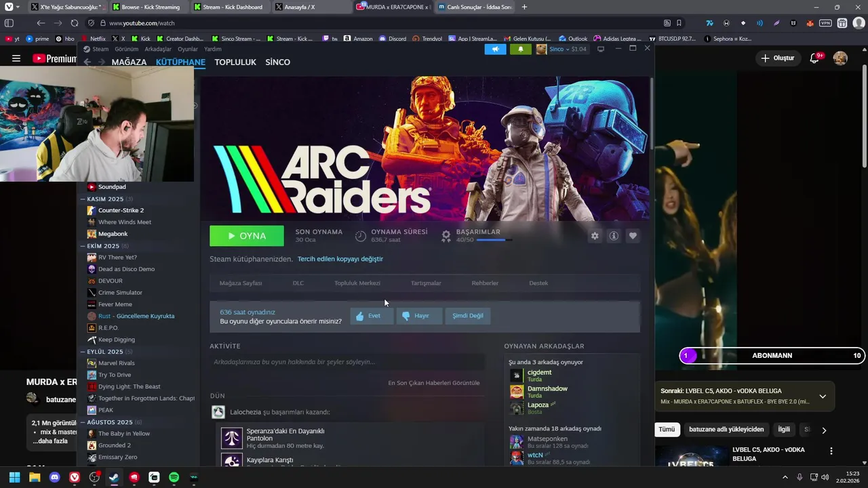Select Marvel Rivals in library list
The height and width of the screenshot is (488, 868).
pos(117,363)
